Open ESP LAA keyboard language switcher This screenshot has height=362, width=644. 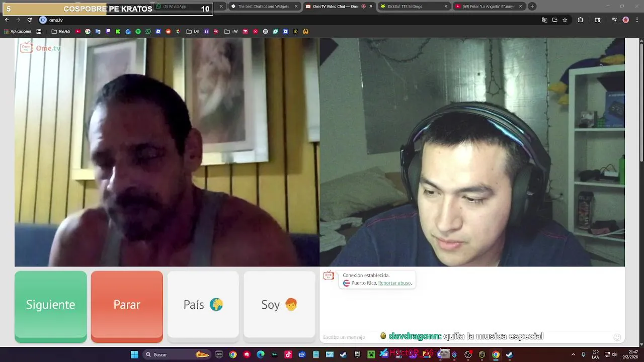pyautogui.click(x=596, y=354)
